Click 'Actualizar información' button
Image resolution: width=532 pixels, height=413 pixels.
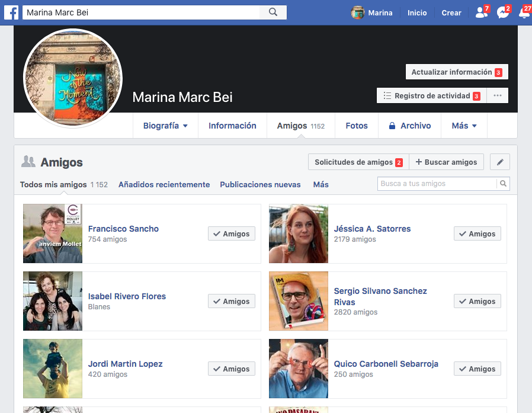pos(457,72)
